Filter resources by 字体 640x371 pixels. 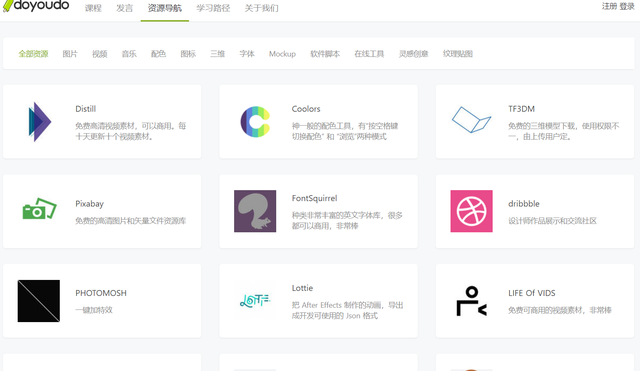(x=247, y=54)
